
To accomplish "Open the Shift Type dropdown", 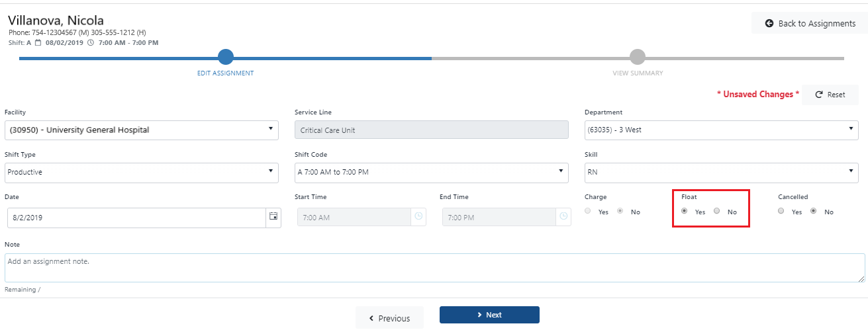I will click(x=141, y=172).
